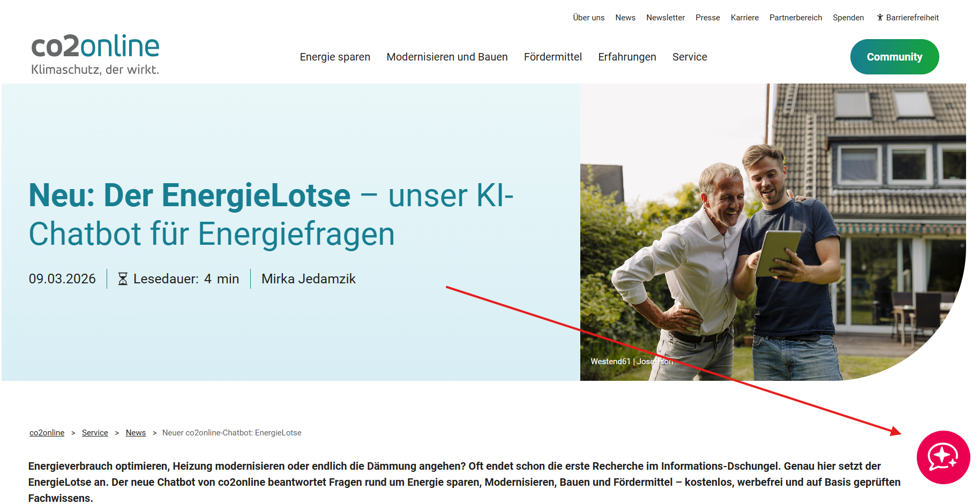Image resolution: width=980 pixels, height=504 pixels.
Task: Open the pink EnergieLotse chatbot icon
Action: point(942,457)
